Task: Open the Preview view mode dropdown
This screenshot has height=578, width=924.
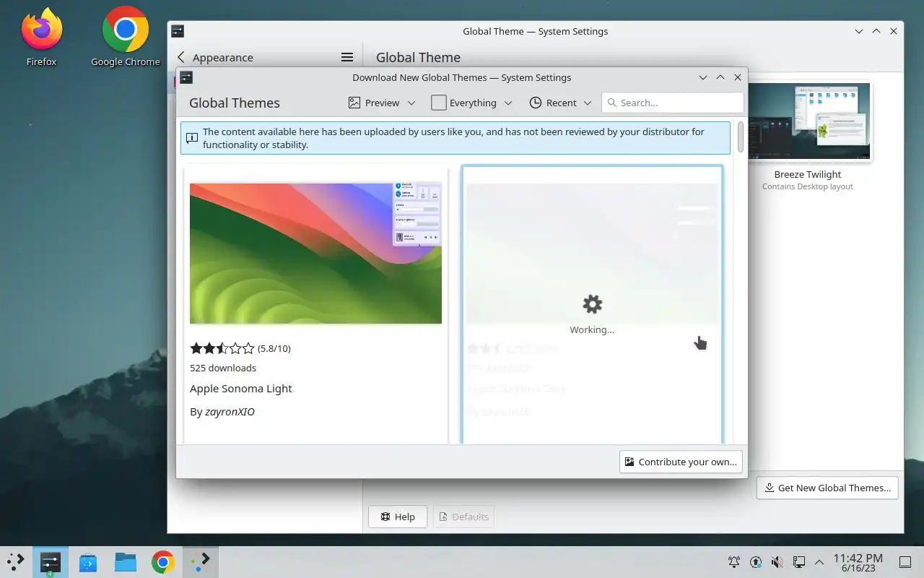Action: click(x=382, y=103)
